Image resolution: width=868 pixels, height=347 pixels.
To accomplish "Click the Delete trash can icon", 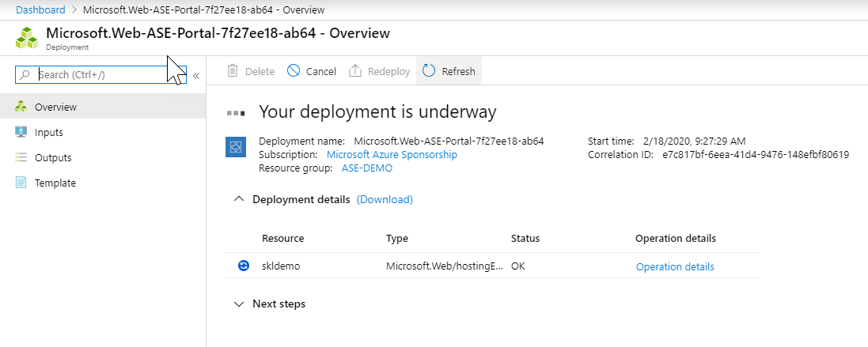I will coord(233,71).
